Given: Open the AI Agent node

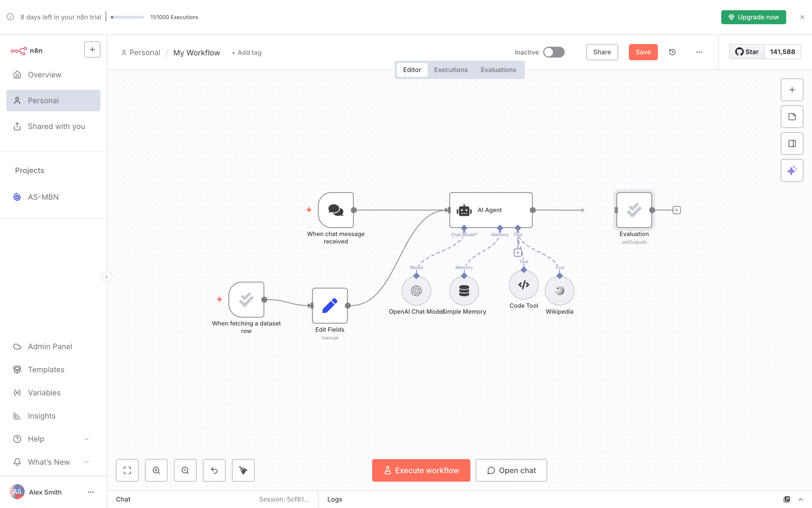Looking at the screenshot, I should pyautogui.click(x=491, y=210).
